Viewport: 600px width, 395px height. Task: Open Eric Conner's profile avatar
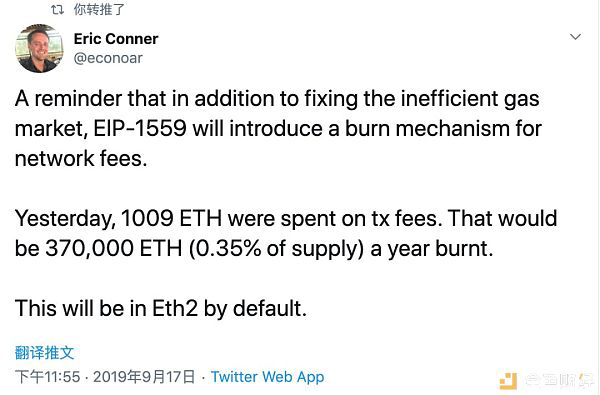point(39,48)
